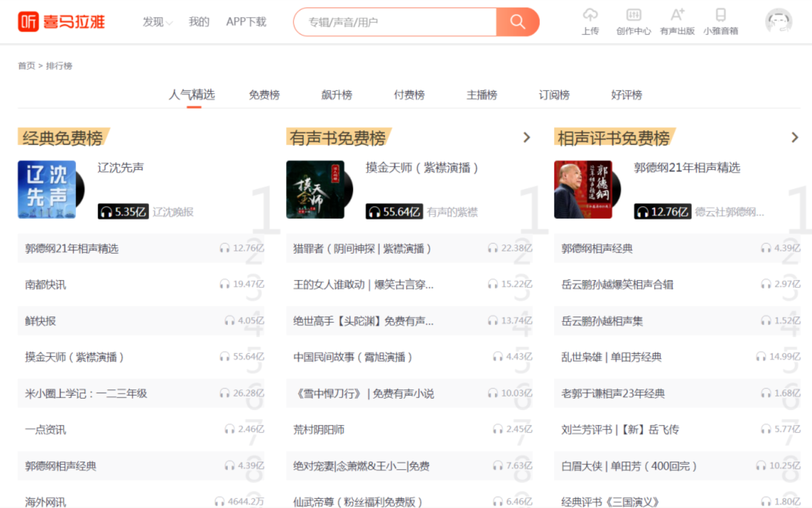Open 我的 in the top navigation

click(x=199, y=22)
